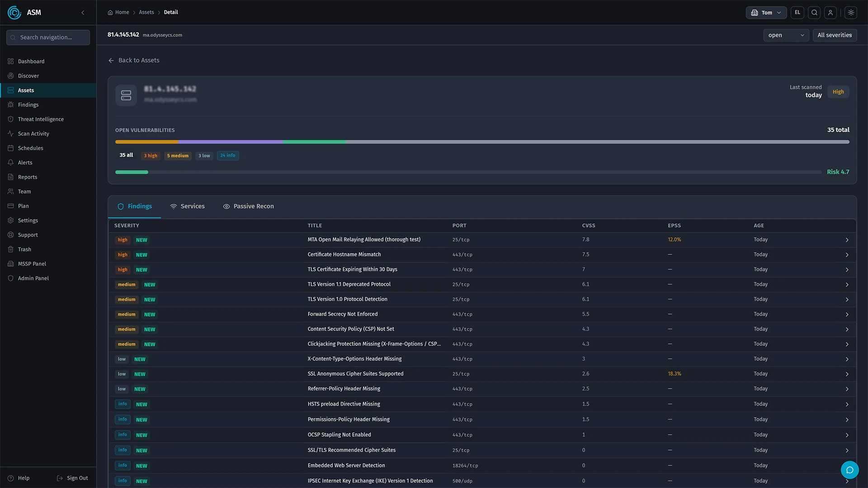
Task: Collapse the sidebar with the chevron
Action: [83, 13]
